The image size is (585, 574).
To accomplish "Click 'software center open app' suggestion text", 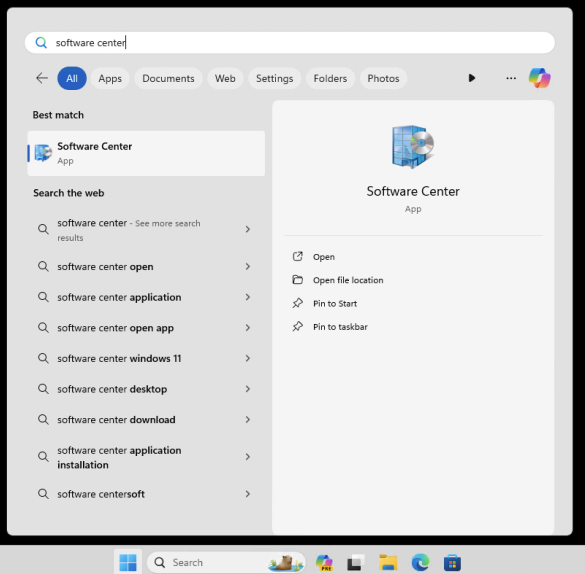I will tap(115, 328).
